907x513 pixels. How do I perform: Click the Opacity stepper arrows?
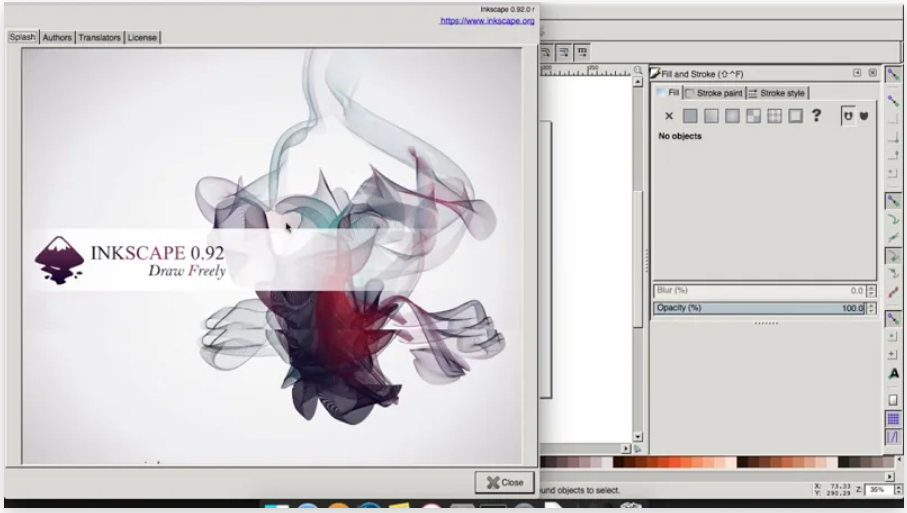click(871, 308)
